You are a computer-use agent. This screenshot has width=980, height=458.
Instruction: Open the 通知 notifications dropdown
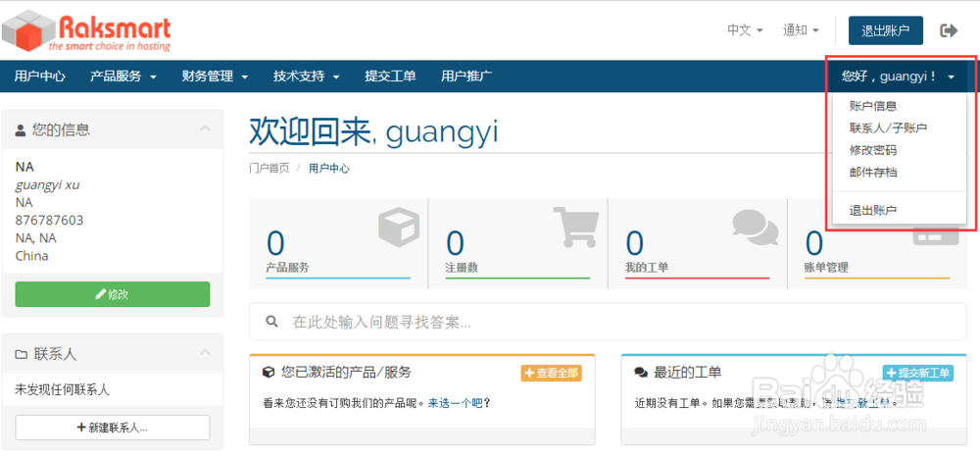801,30
